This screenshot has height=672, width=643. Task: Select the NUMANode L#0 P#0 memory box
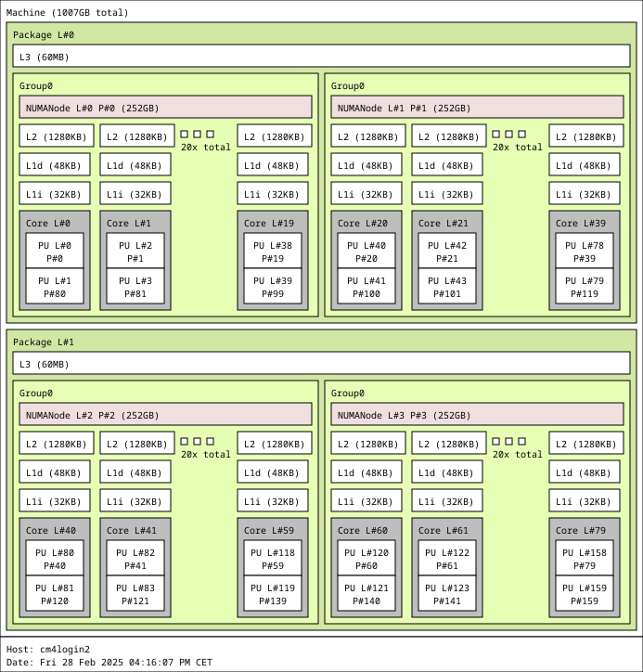[x=165, y=108]
